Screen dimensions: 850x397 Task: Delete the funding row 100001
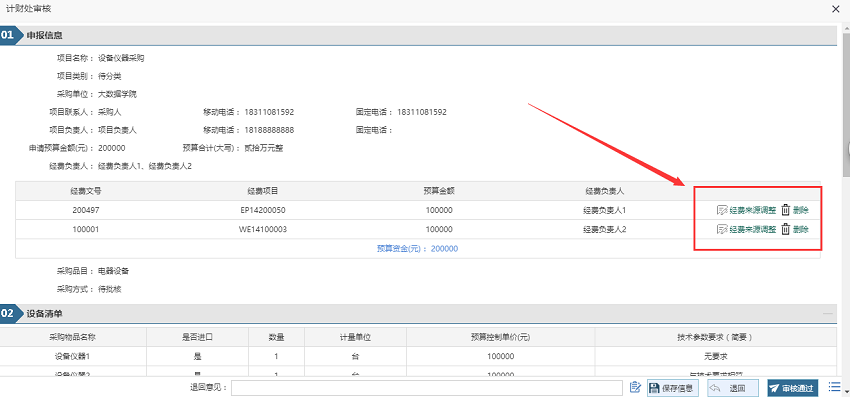[795, 229]
